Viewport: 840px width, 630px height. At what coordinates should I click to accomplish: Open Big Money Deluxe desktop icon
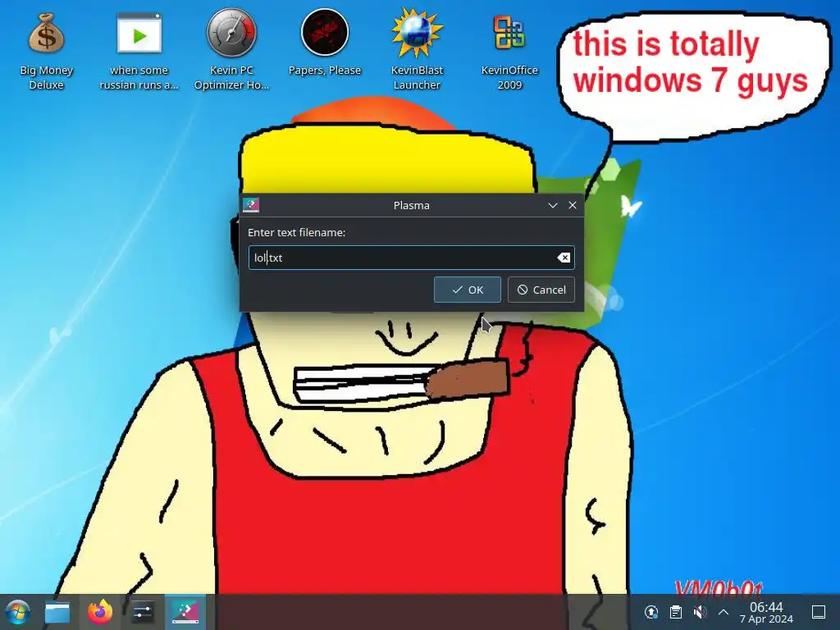(x=46, y=51)
